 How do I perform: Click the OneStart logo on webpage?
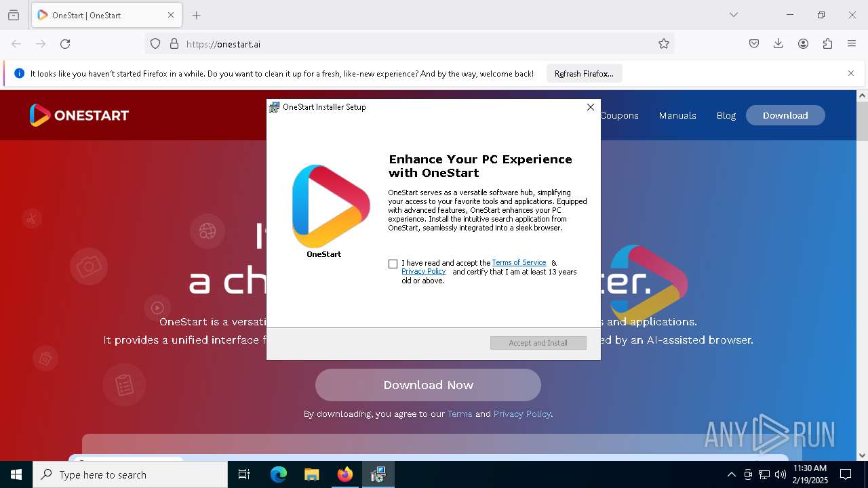pyautogui.click(x=79, y=115)
